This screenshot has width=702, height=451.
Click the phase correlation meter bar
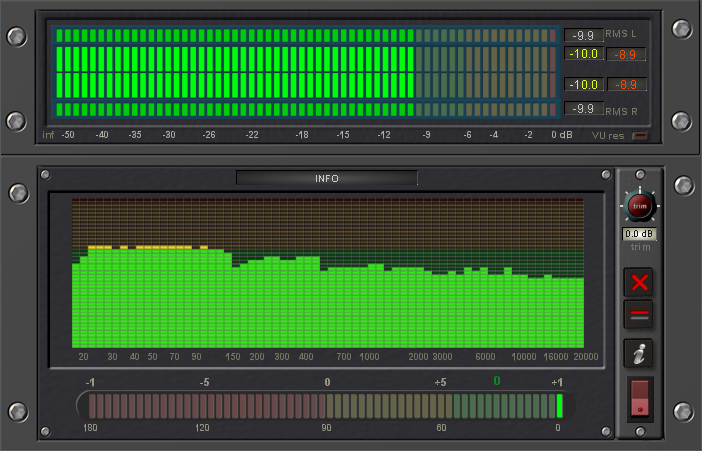(325, 406)
